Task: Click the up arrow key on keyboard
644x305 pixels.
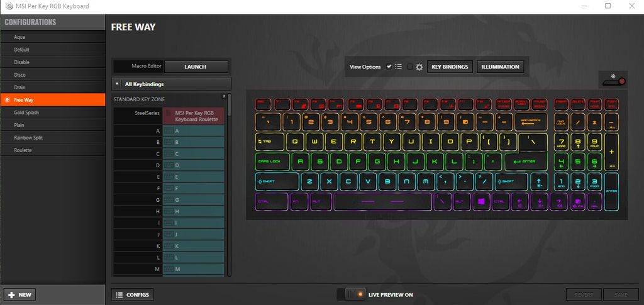Action: tap(539, 182)
